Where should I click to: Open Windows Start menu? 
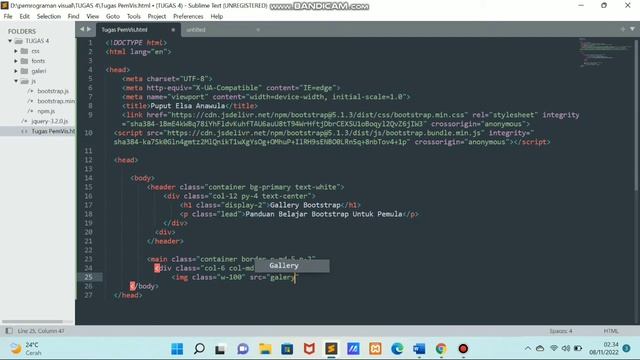click(x=177, y=349)
